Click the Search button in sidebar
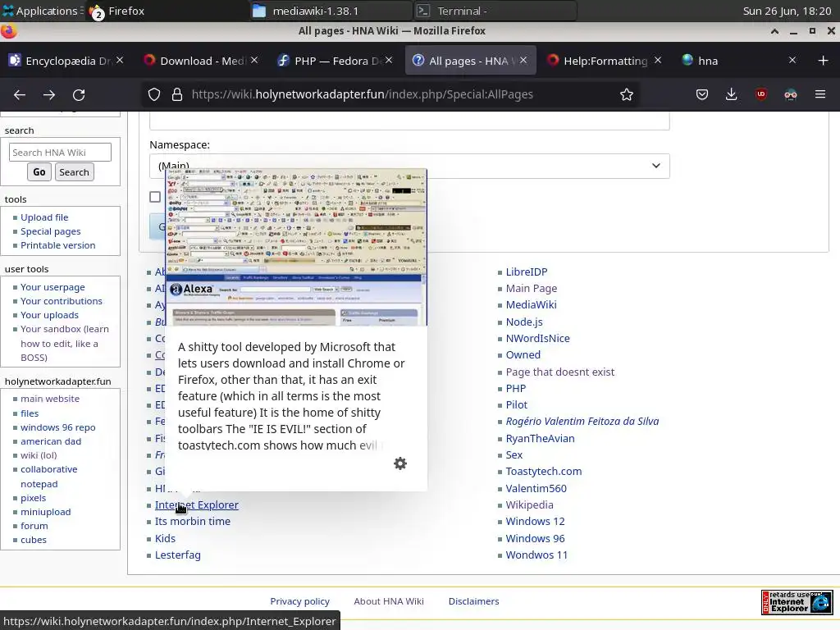The width and height of the screenshot is (840, 630). tap(74, 172)
